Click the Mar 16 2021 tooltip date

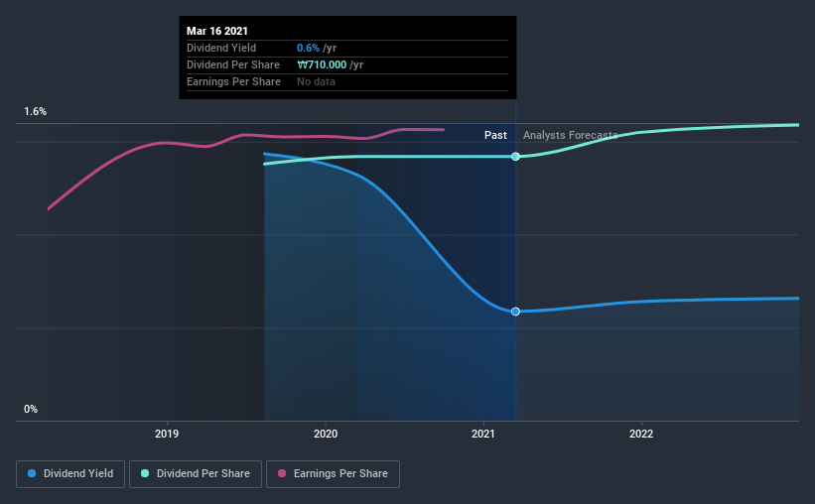[x=217, y=31]
